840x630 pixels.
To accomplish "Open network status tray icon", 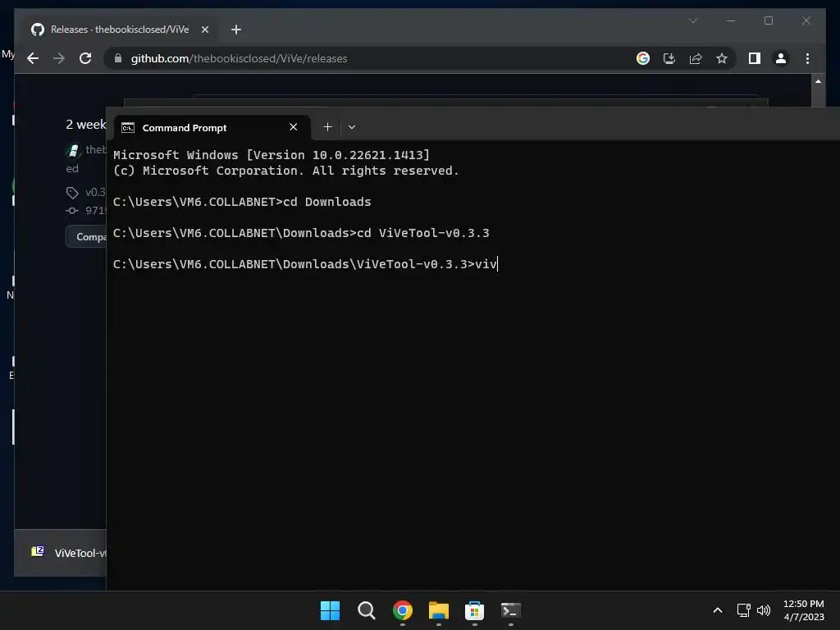I will (x=743, y=610).
